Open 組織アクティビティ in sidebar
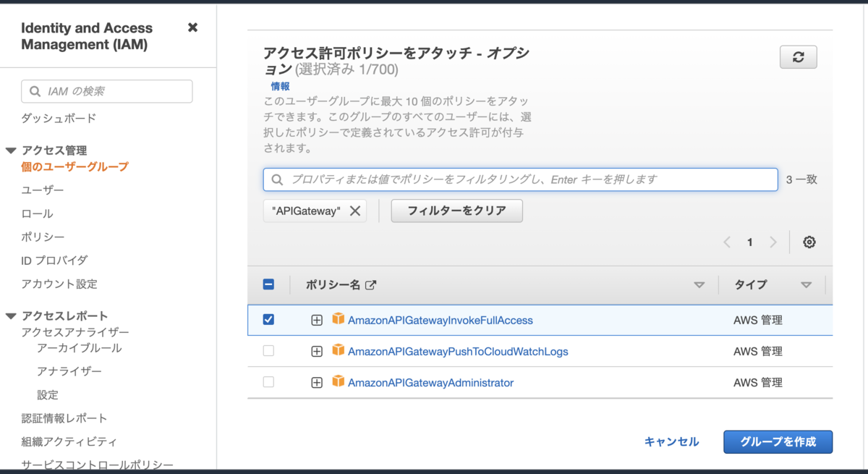 click(x=69, y=441)
